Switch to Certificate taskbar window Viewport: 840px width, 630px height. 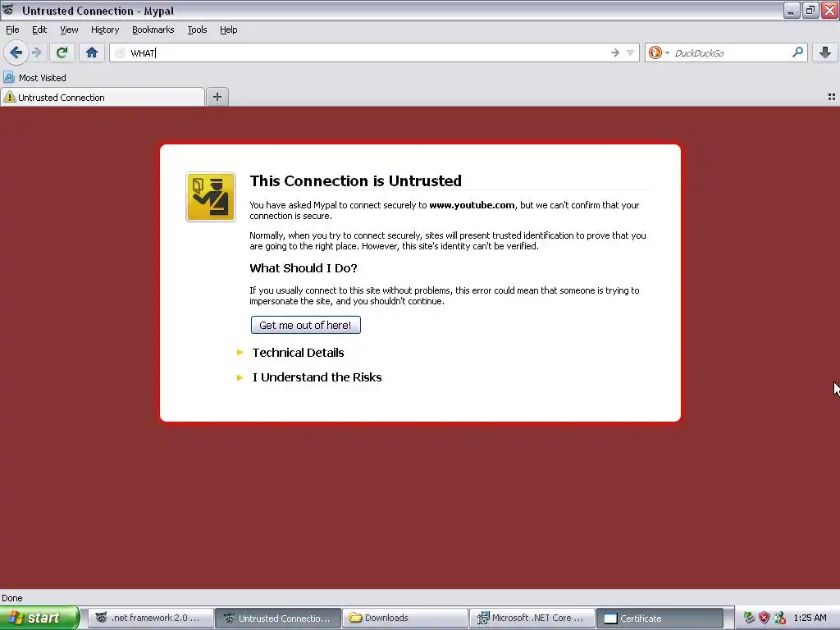tap(659, 618)
